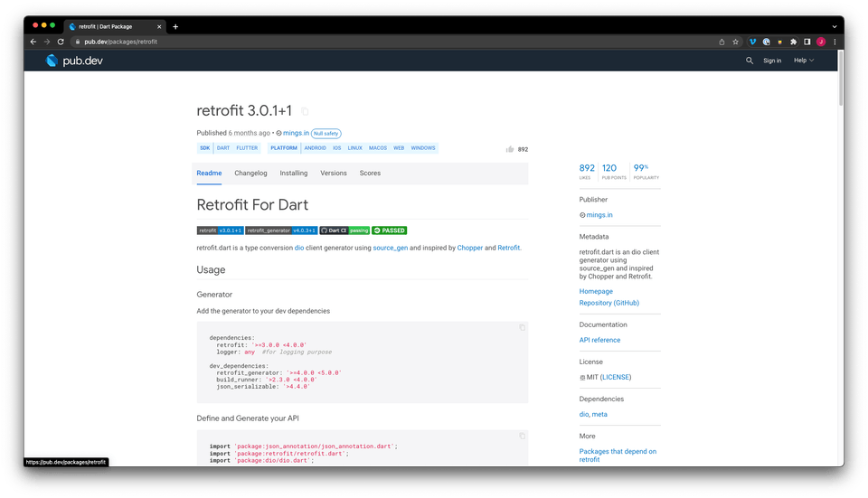Click the pub.dev logo
The image size is (868, 498).
pyautogui.click(x=74, y=61)
